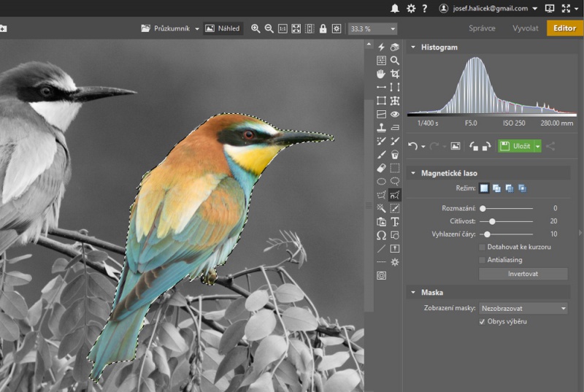The height and width of the screenshot is (392, 584).
Task: Set zoom to 1:1
Action: [283, 28]
